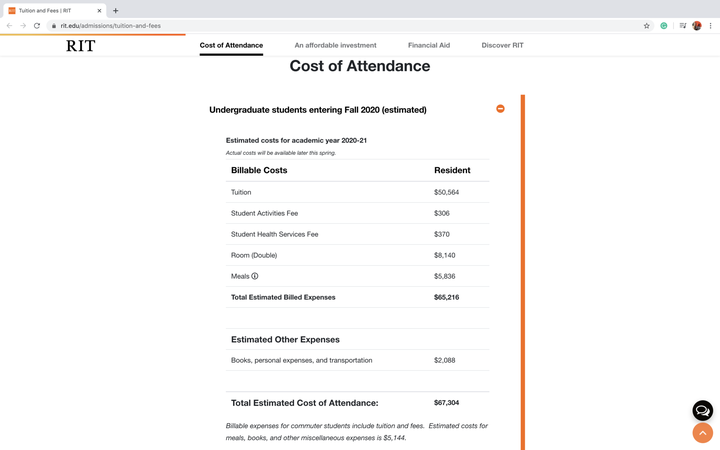
Task: Open the Chrome profile avatar
Action: (697, 26)
